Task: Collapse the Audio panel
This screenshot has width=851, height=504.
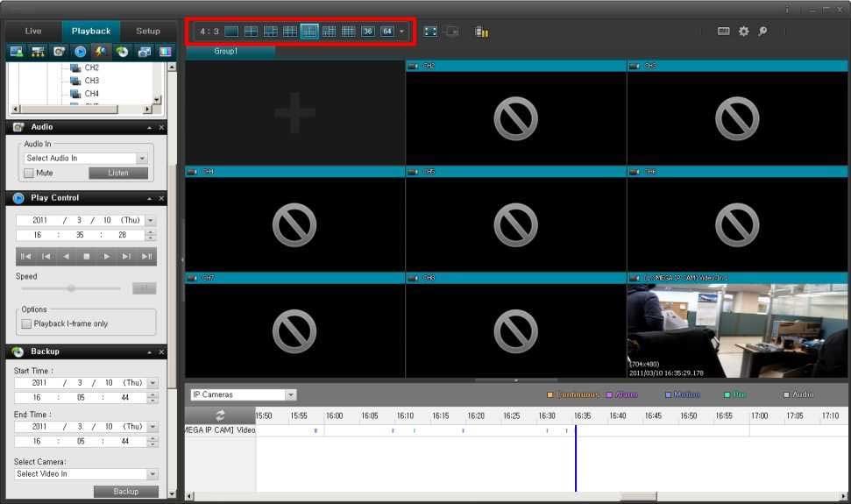Action: pos(149,128)
